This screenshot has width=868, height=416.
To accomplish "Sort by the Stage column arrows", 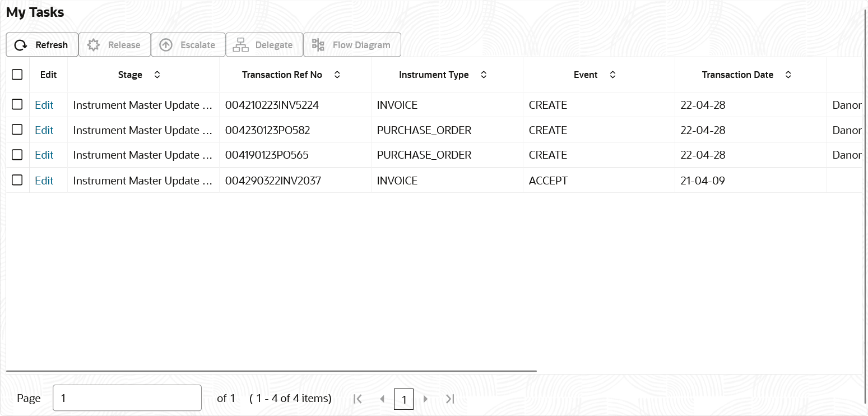I will (157, 75).
